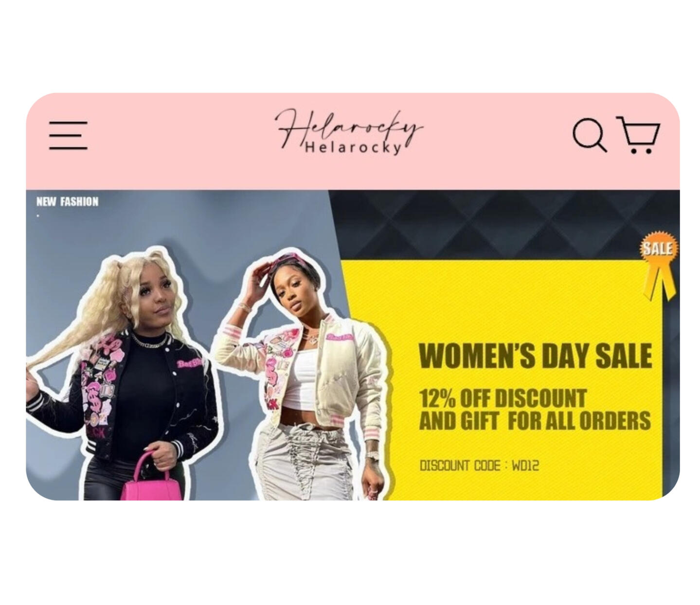
Task: Click the Helarocky printed brand name text
Action: point(354,147)
